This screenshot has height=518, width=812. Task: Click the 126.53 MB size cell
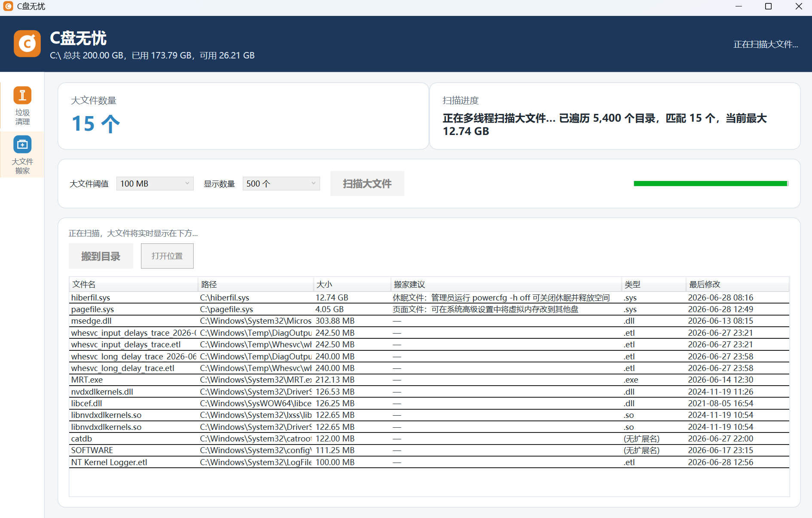(335, 392)
